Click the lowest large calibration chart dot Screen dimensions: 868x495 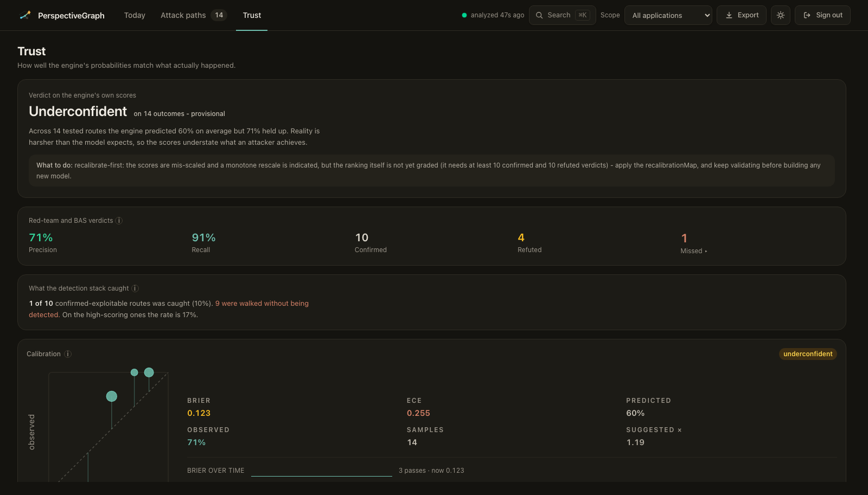click(x=112, y=396)
